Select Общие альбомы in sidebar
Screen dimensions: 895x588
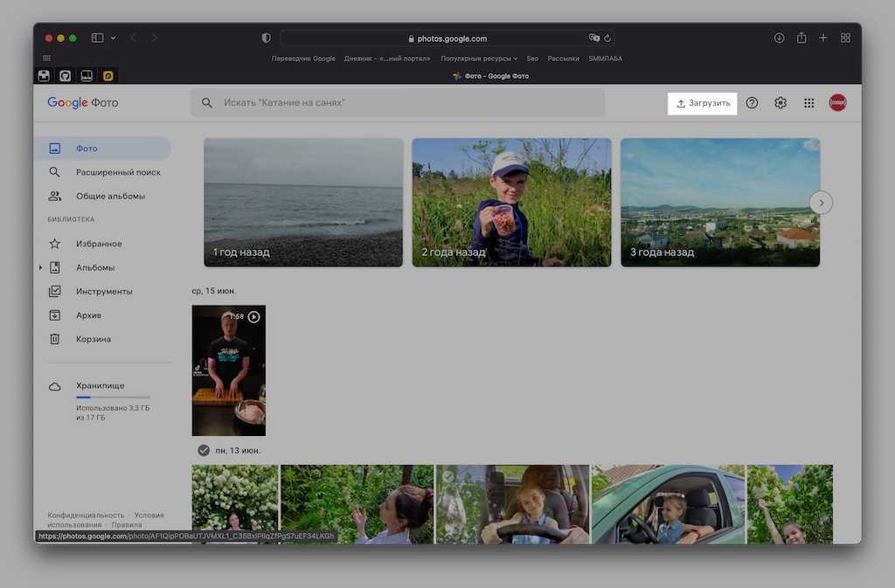pyautogui.click(x=110, y=197)
